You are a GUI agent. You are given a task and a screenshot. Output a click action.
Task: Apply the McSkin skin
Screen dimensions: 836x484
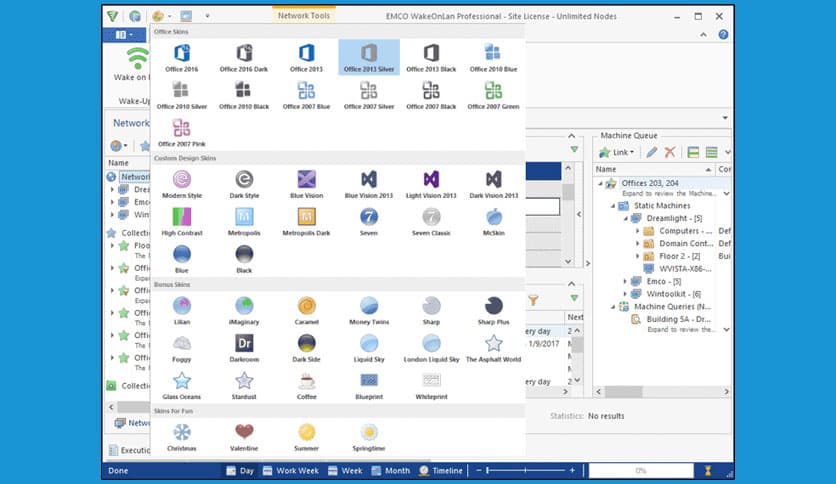point(493,222)
